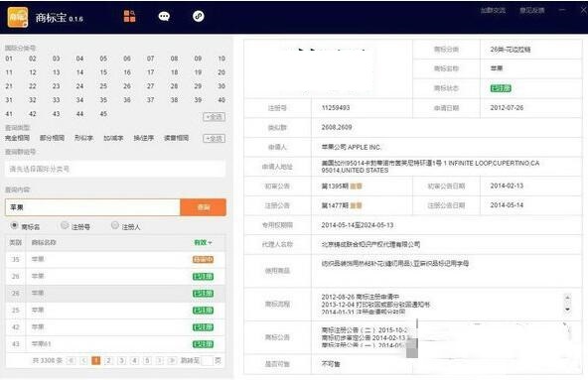
Task: Click the group number input field
Action: point(115,169)
